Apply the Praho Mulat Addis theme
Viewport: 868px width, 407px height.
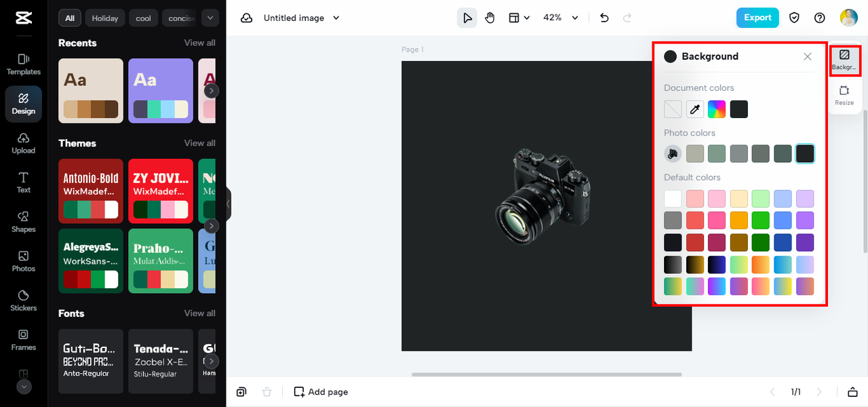161,261
